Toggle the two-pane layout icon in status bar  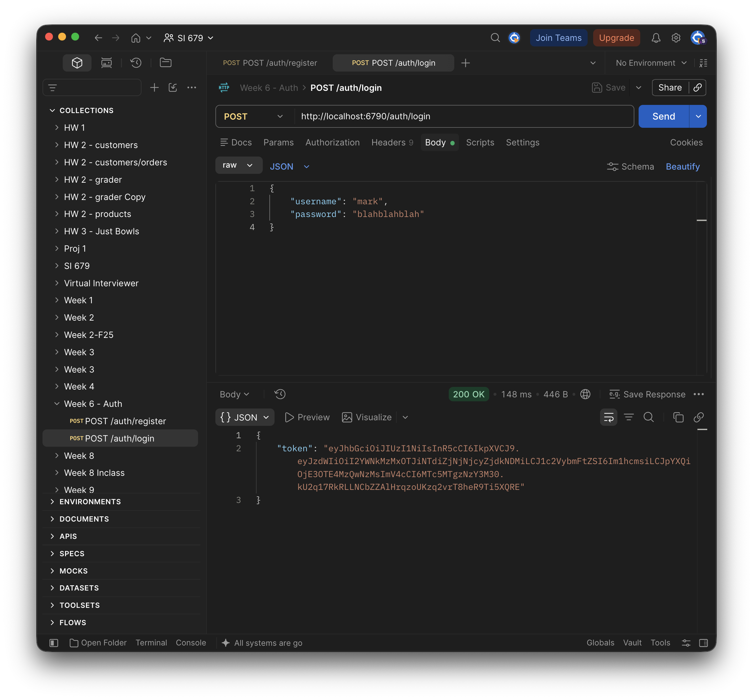click(703, 643)
